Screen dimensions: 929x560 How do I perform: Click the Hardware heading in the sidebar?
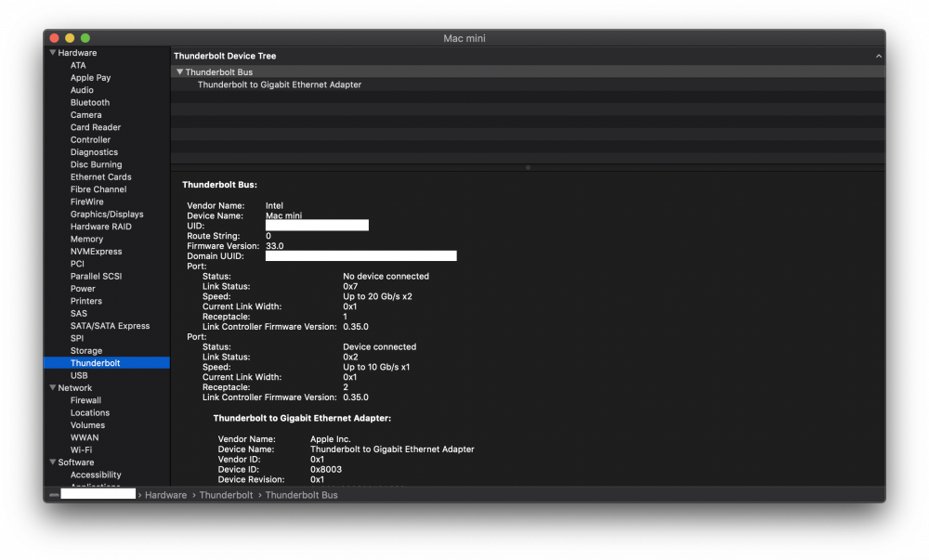[x=77, y=53]
